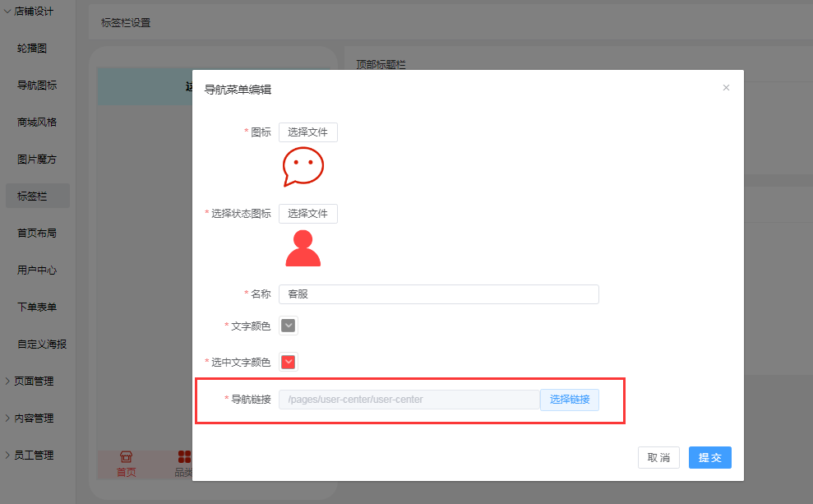
Task: Open 用户中心 in the sidebar
Action: (x=37, y=270)
